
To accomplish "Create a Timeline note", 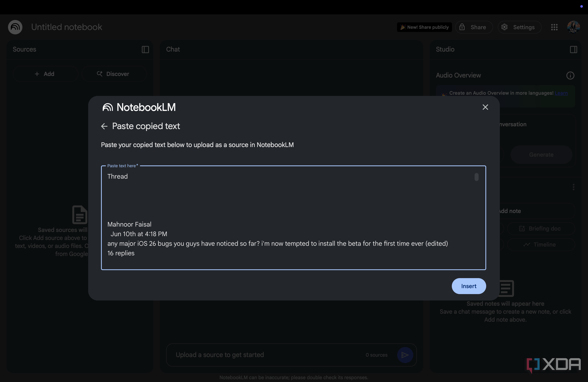I will point(541,245).
